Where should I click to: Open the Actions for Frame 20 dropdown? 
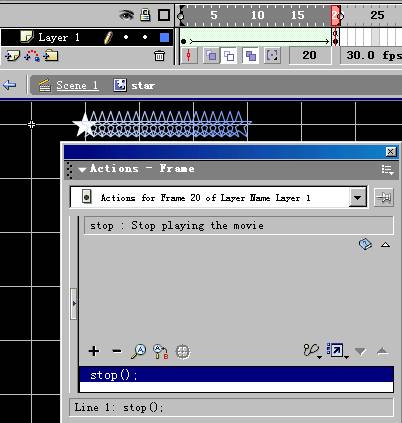[x=357, y=198]
